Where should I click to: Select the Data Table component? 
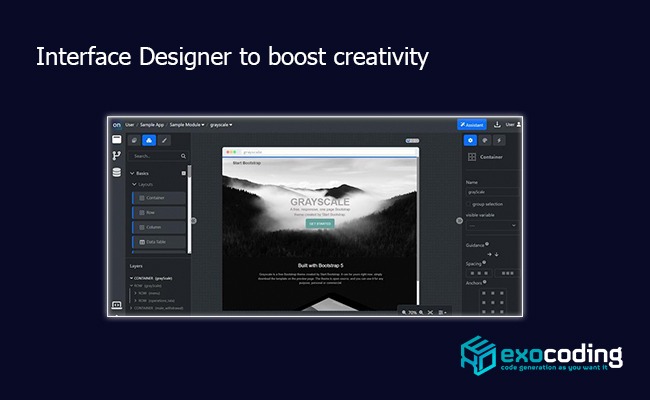tap(159, 242)
